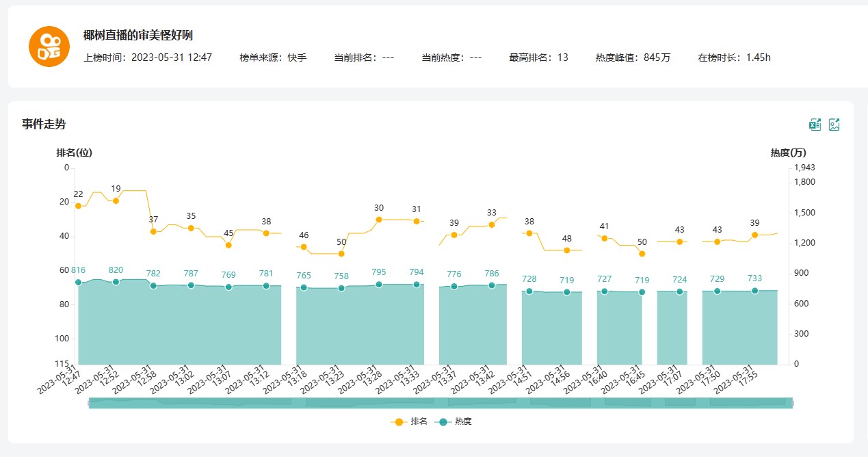Image resolution: width=868 pixels, height=457 pixels.
Task: Click the teal 热度 legend marker
Action: click(x=443, y=421)
